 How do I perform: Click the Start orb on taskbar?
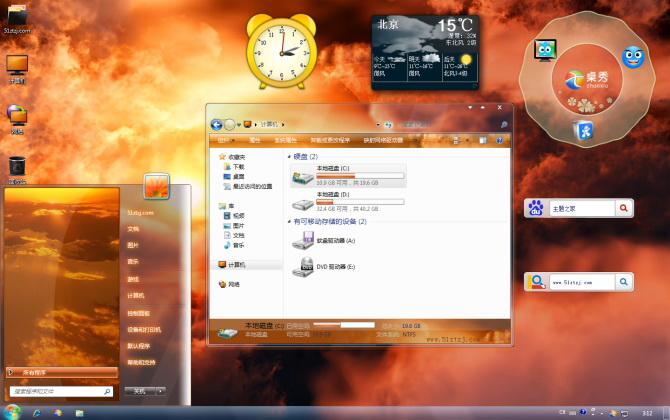(12, 412)
